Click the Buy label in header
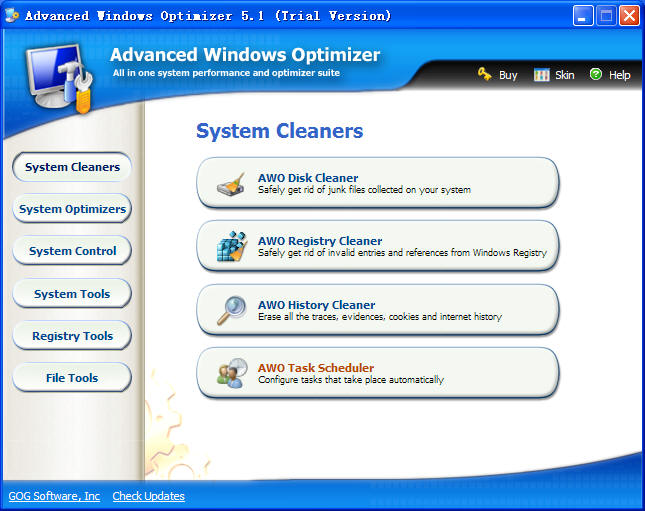The height and width of the screenshot is (511, 645). point(508,75)
